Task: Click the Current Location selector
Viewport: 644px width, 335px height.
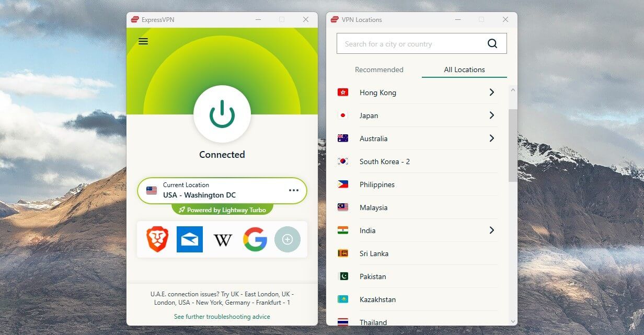Action: pos(222,190)
